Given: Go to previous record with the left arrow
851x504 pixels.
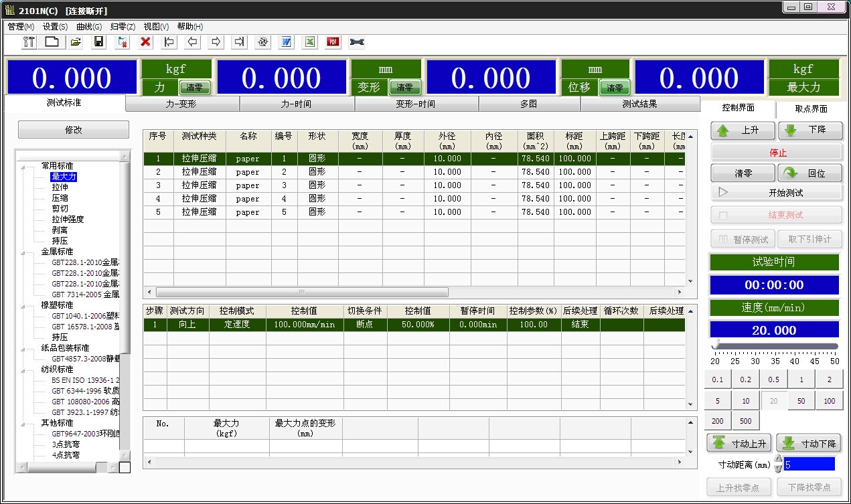Looking at the screenshot, I should (x=193, y=42).
